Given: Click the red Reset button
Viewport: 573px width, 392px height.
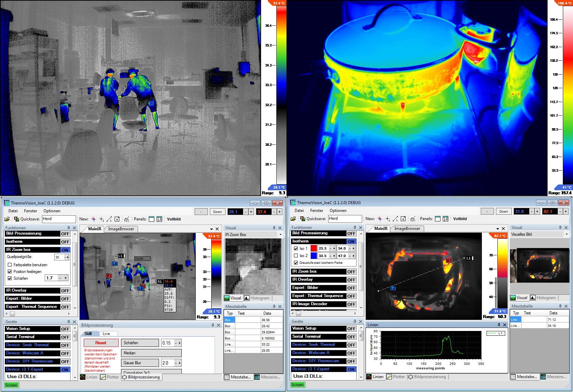Looking at the screenshot, I should pos(101,343).
